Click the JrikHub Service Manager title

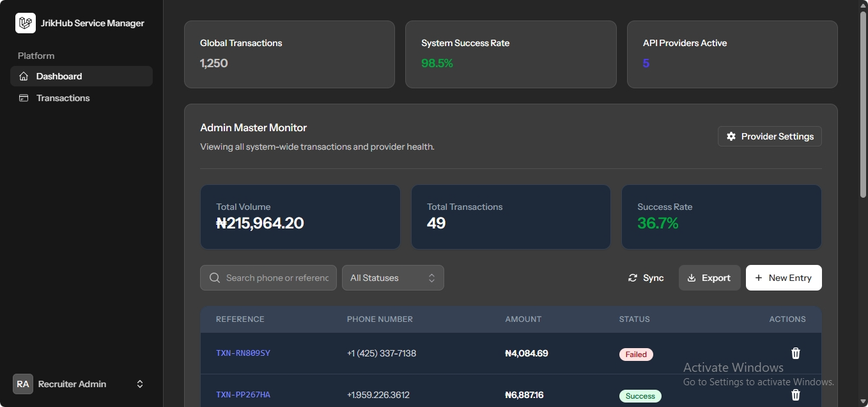(x=93, y=23)
